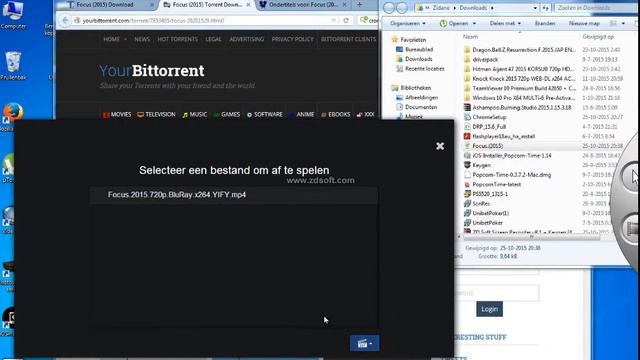The image size is (640, 360).
Task: Open the LEGAL menu item
Action: pyautogui.click(x=213, y=39)
